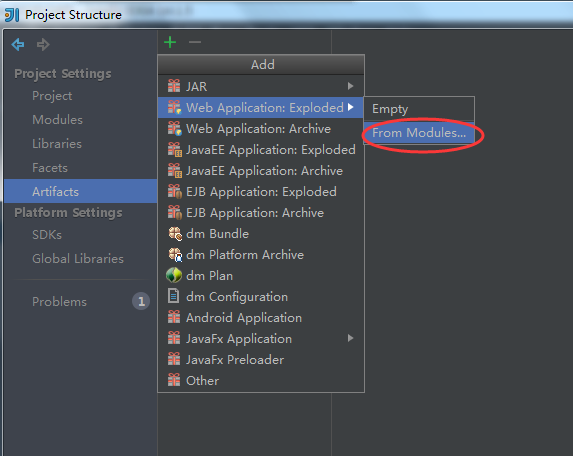
Task: Click the JavaFx Application icon
Action: click(174, 338)
